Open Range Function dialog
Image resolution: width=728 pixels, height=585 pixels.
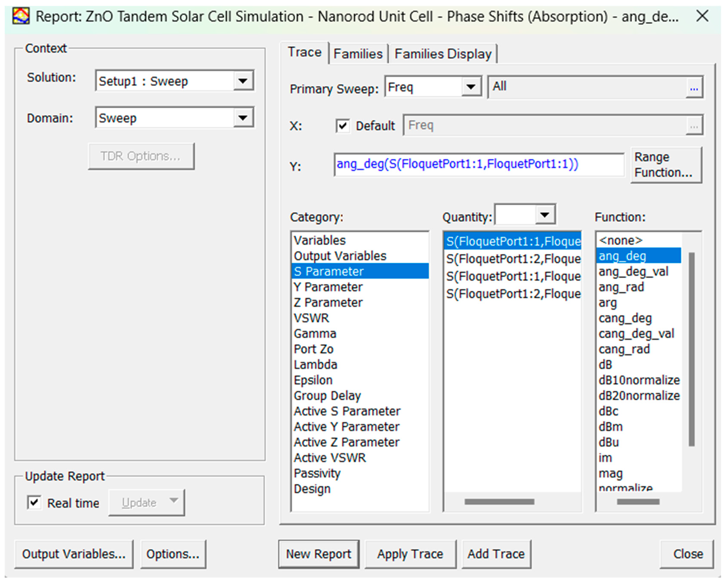pos(666,165)
